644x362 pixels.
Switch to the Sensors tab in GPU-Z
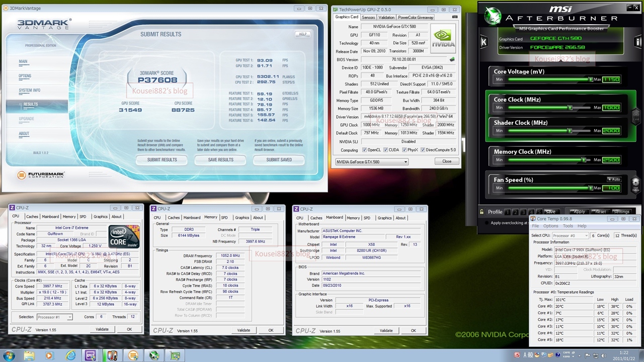tap(368, 17)
